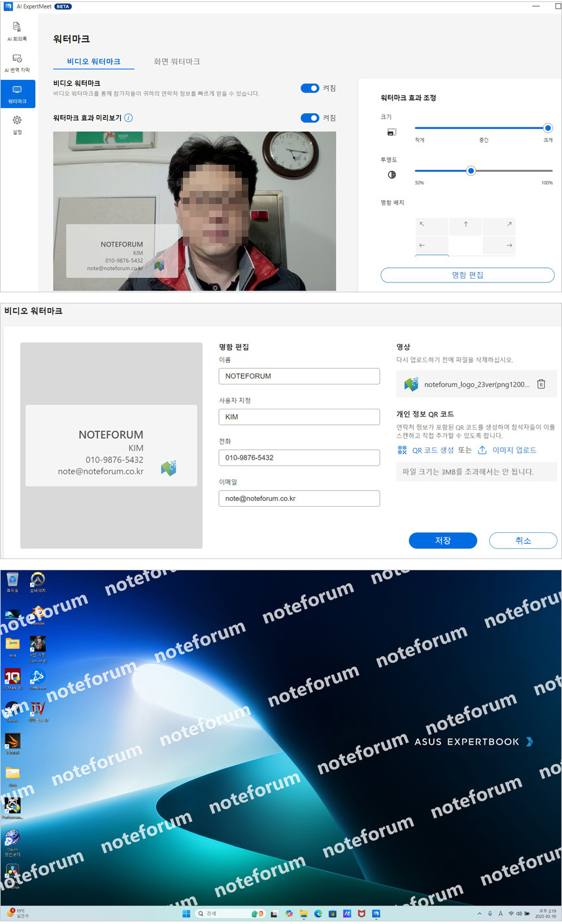Select the 비디오 워터마크 tab
Screen dimensions: 562x924
[x=93, y=61]
